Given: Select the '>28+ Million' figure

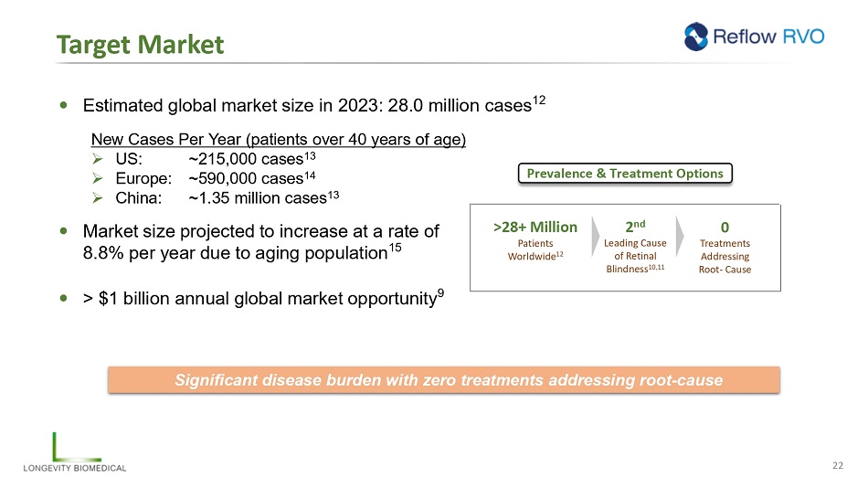Looking at the screenshot, I should click(535, 228).
